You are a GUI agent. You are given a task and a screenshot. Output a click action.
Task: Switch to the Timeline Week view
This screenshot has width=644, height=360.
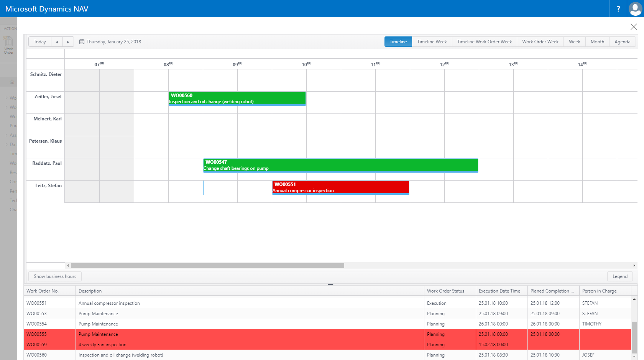432,41
